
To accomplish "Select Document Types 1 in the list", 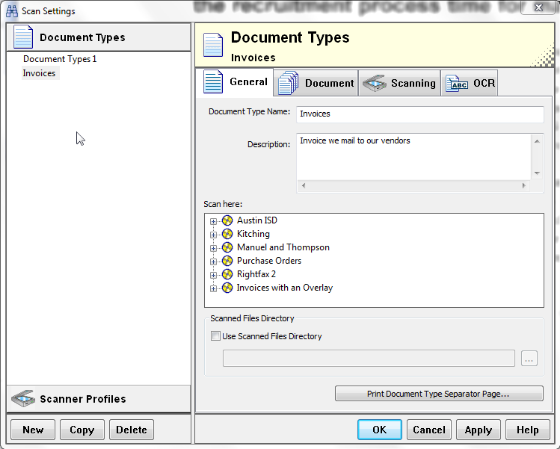I will (x=60, y=59).
